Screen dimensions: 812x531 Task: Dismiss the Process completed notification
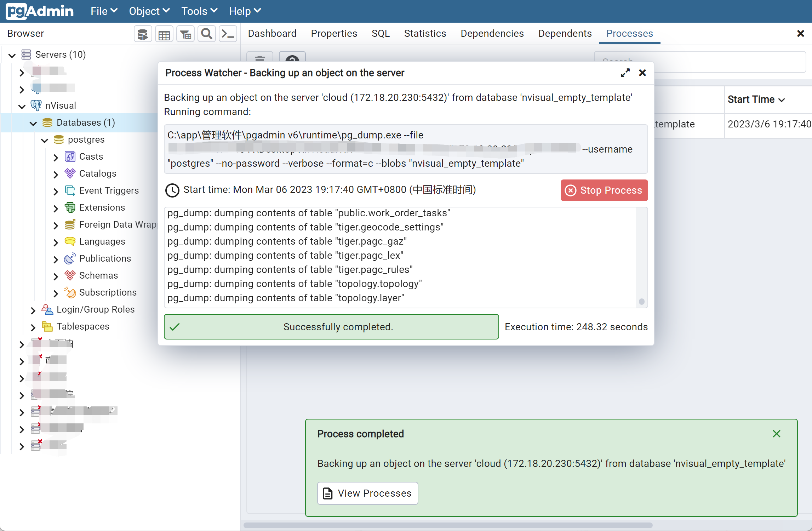777,434
